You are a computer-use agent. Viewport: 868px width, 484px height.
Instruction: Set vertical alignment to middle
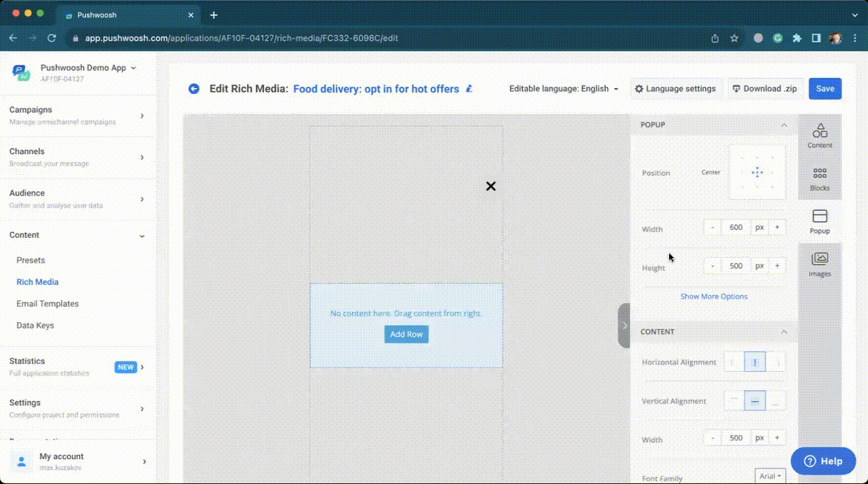[754, 401]
